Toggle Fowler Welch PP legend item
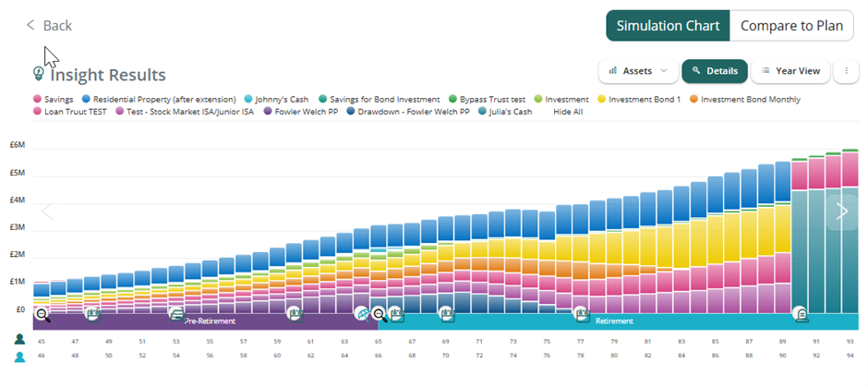The width and height of the screenshot is (868, 388). (310, 112)
